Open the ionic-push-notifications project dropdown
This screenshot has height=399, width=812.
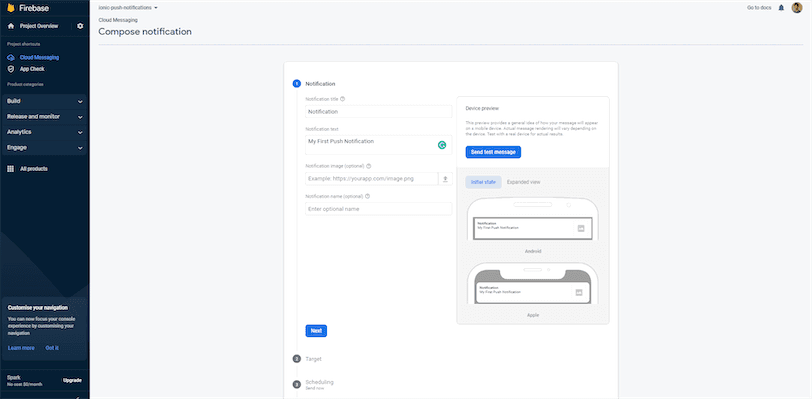pyautogui.click(x=128, y=8)
